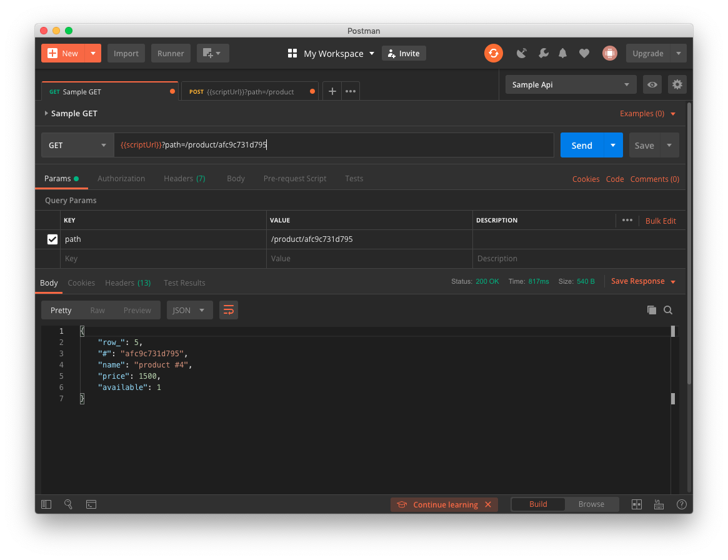The height and width of the screenshot is (560, 728).
Task: Open the help question mark icon
Action: click(x=681, y=504)
